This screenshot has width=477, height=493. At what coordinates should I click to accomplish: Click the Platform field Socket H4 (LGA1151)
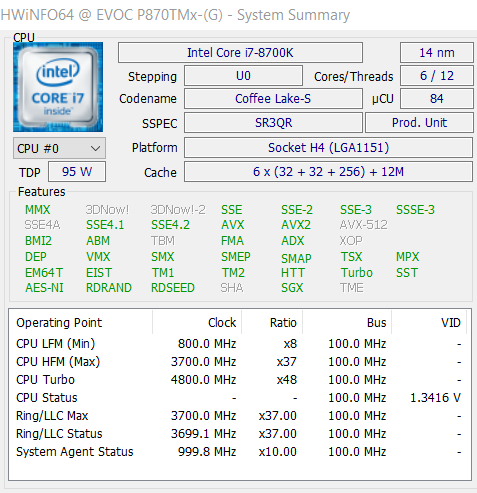coord(328,148)
